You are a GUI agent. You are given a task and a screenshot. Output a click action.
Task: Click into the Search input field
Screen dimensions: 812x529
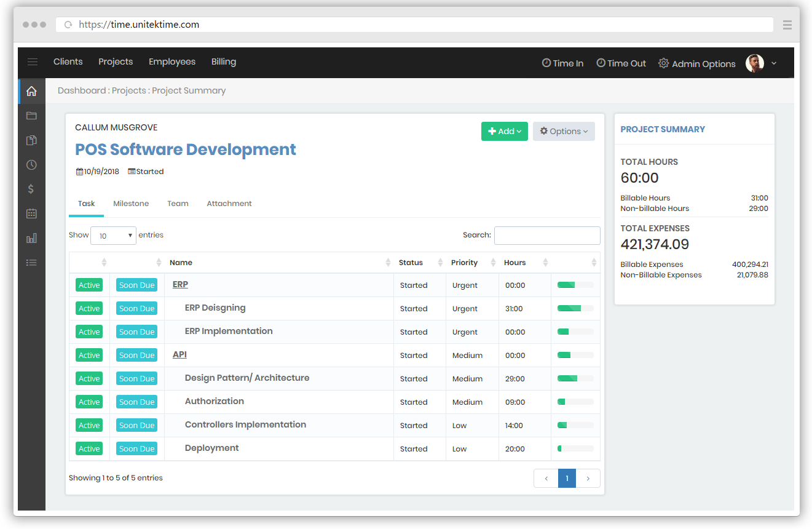pos(547,236)
